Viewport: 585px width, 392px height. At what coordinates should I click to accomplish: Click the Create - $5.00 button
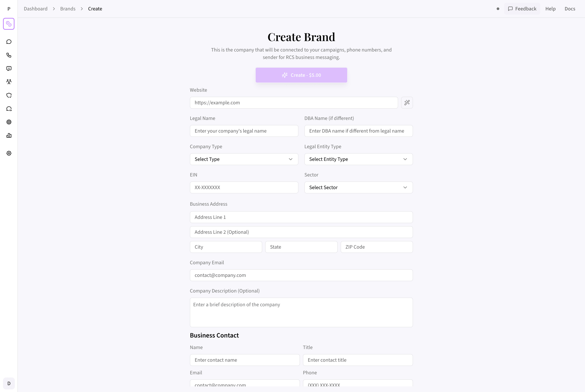(x=301, y=75)
